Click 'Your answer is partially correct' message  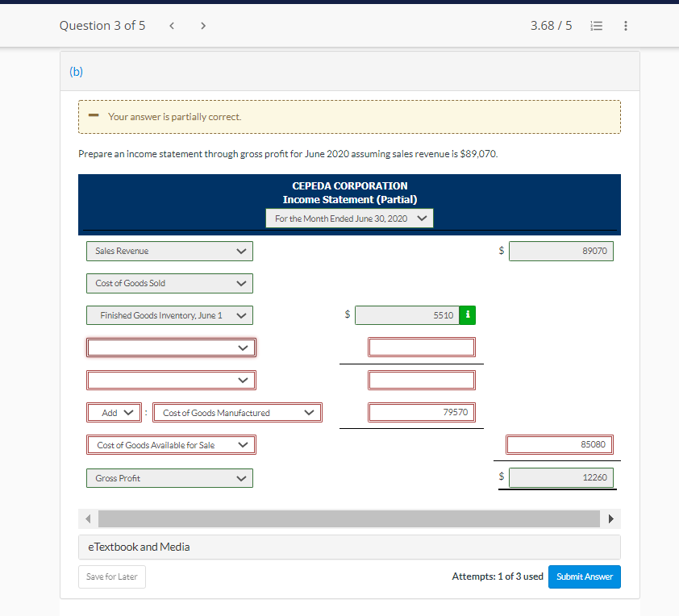(174, 117)
